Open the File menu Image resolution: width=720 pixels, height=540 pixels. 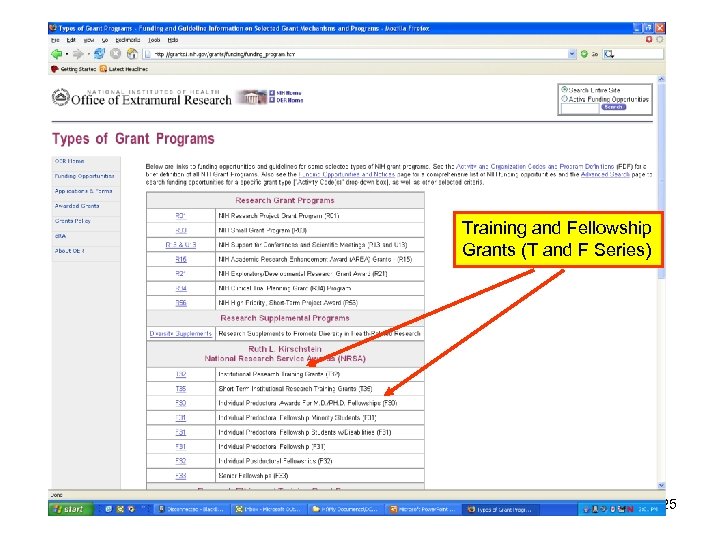[55, 40]
